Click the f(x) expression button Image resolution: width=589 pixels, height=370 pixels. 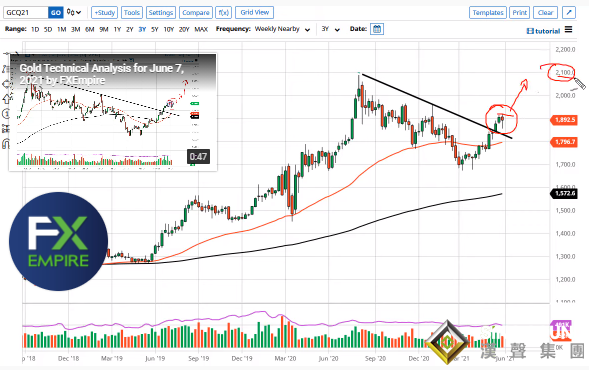pyautogui.click(x=224, y=12)
